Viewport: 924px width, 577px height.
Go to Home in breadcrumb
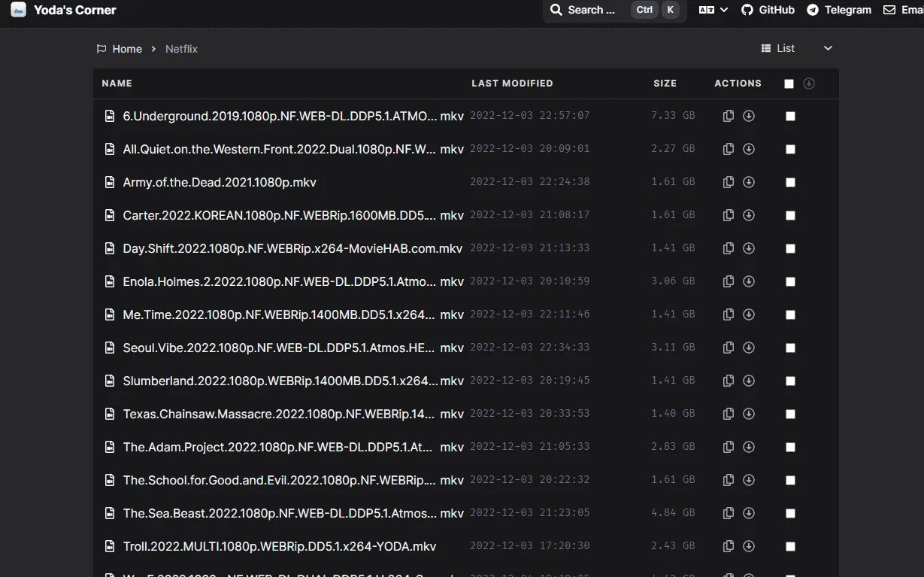(120, 49)
